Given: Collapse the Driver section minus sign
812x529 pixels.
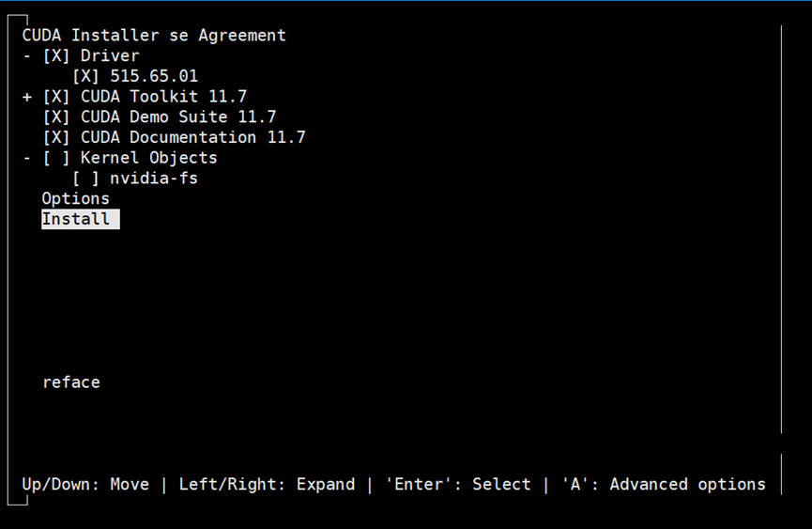Looking at the screenshot, I should click(27, 56).
